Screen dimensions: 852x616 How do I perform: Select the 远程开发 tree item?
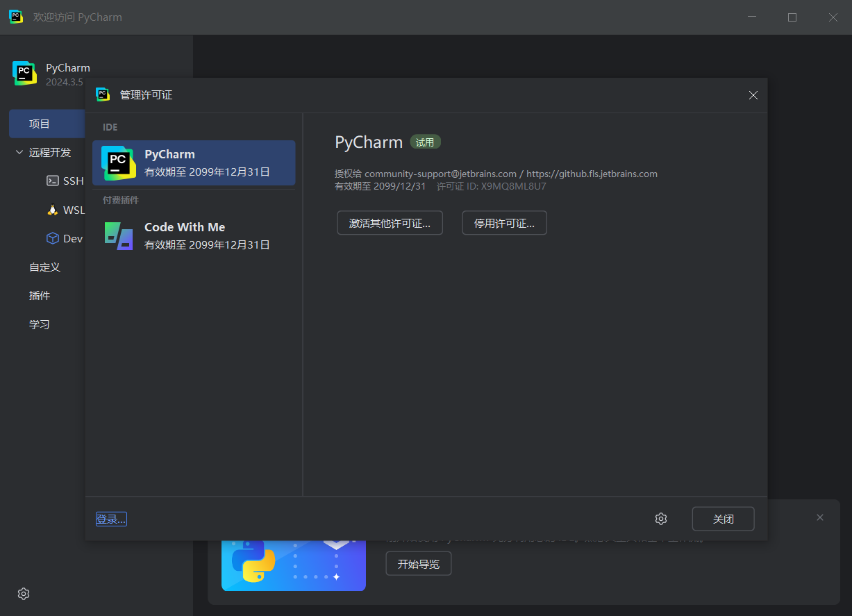pyautogui.click(x=50, y=152)
